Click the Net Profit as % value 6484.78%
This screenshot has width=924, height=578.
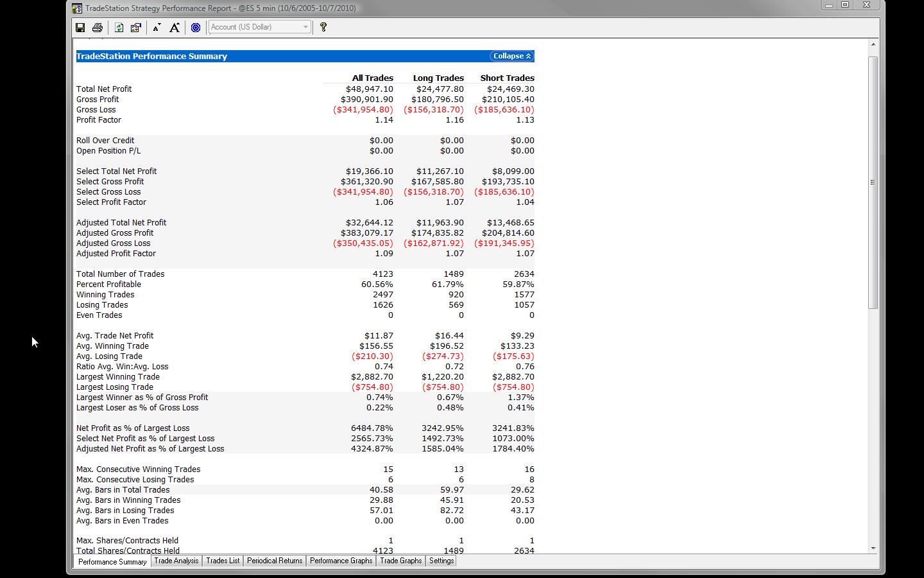(x=372, y=428)
